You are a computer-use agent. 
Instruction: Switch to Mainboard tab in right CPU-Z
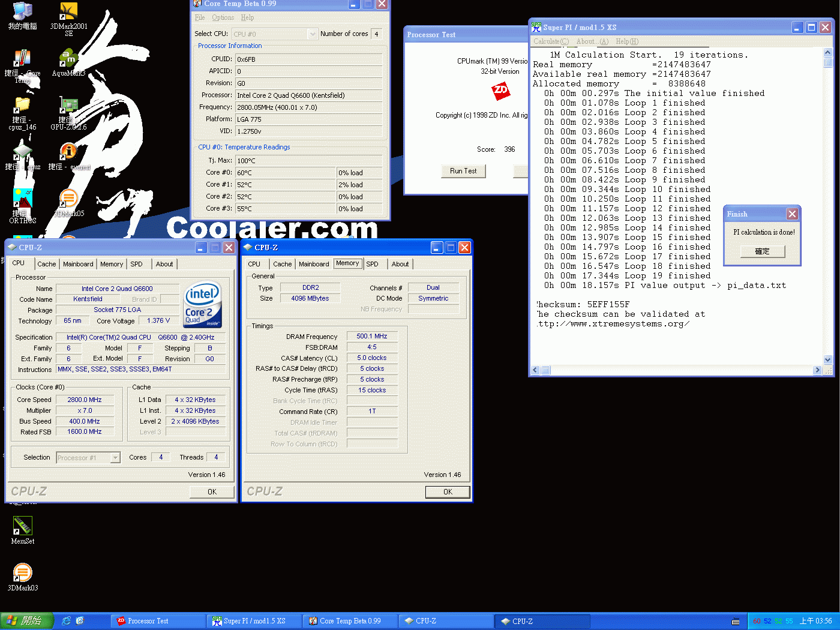coord(314,264)
